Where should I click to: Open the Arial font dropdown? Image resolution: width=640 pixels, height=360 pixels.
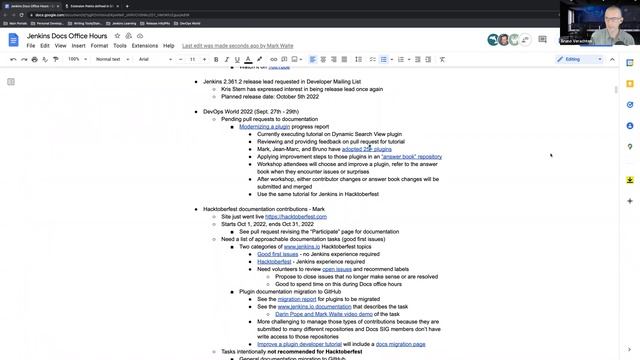(x=155, y=60)
